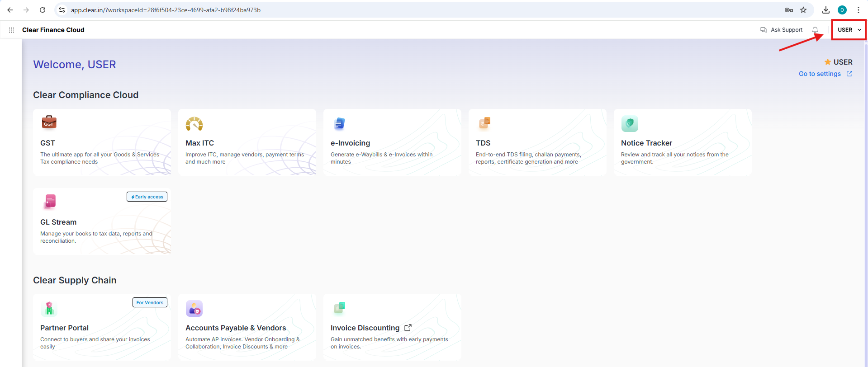Screen dimensions: 868x367
Task: Open Ask Support chat
Action: (x=782, y=30)
